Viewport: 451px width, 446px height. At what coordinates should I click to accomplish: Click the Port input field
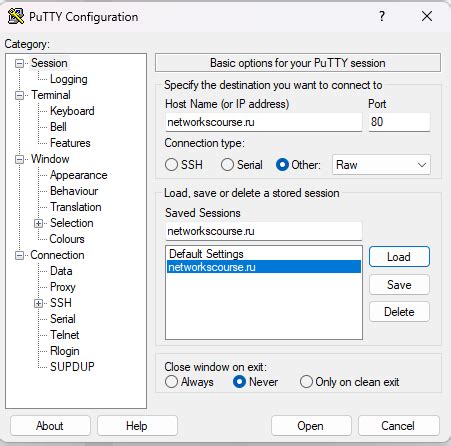pos(399,122)
